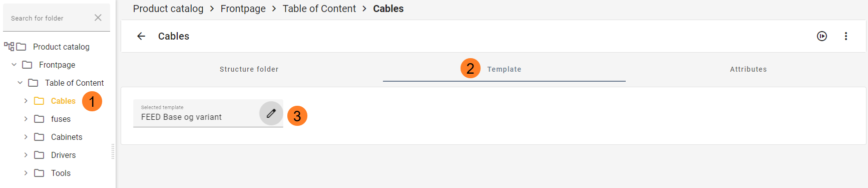Click the pencil icon to edit selected template
The height and width of the screenshot is (188, 868).
[x=271, y=113]
